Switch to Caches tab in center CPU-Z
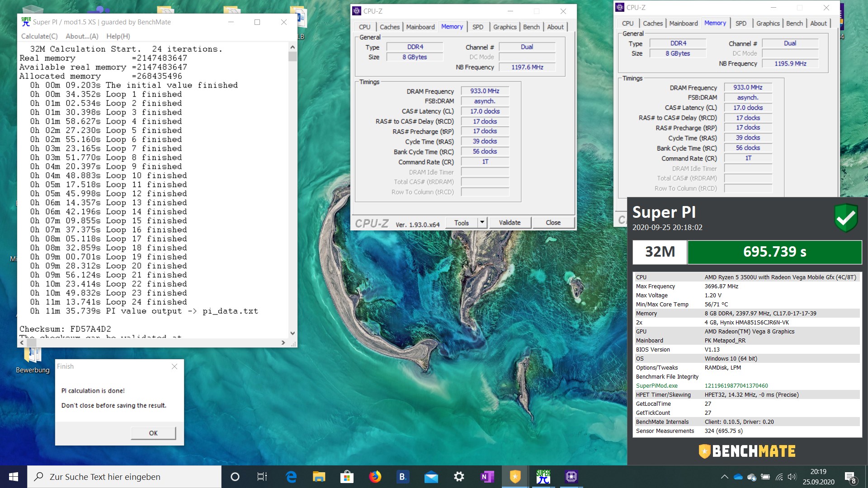868x488 pixels. (389, 27)
